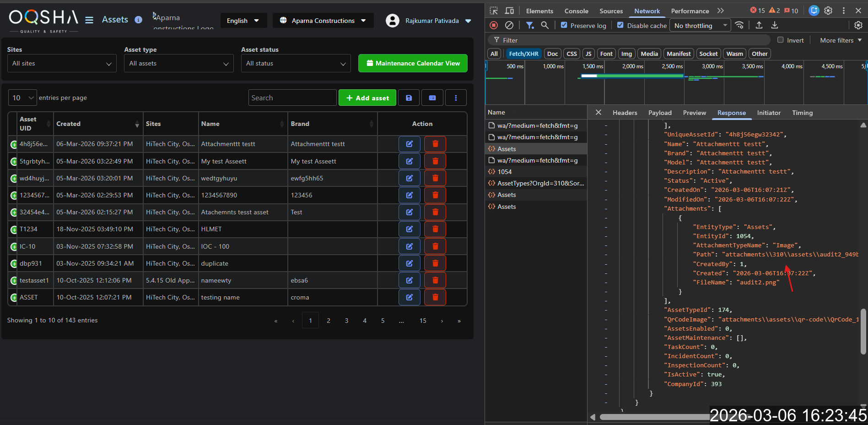
Task: Click the Maintenance Calendar View button
Action: (x=413, y=63)
